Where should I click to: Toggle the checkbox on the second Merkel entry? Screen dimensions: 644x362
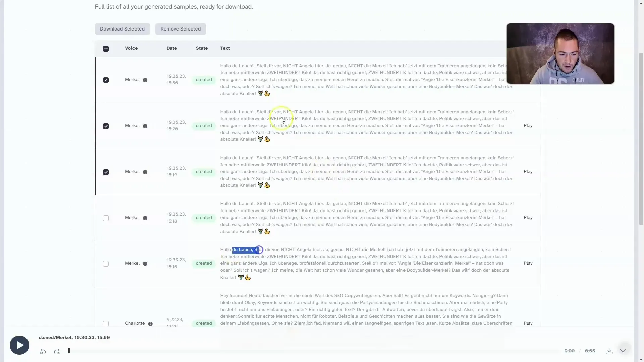[x=106, y=126]
